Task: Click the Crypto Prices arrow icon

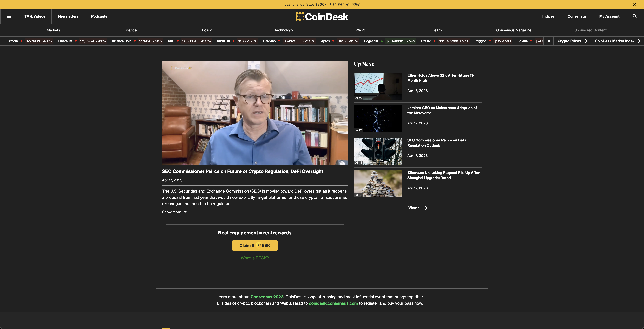Action: 585,41
